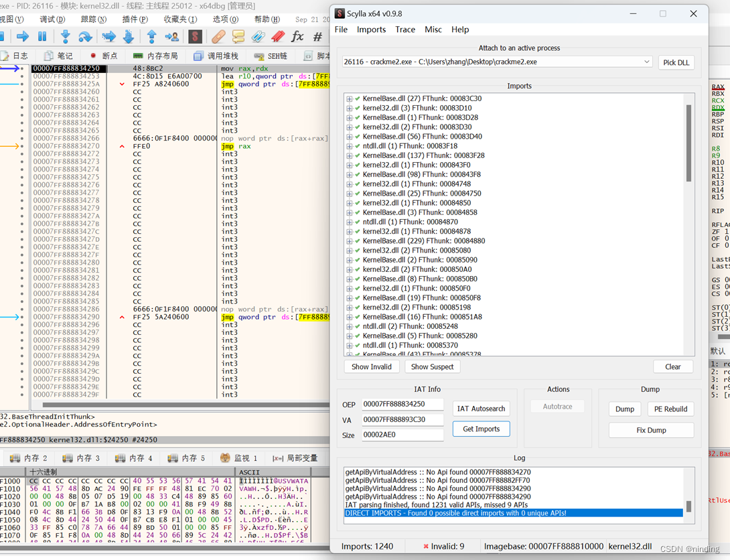Select the DIRECT IMPORTS log line
730x560 pixels.
tap(513, 514)
